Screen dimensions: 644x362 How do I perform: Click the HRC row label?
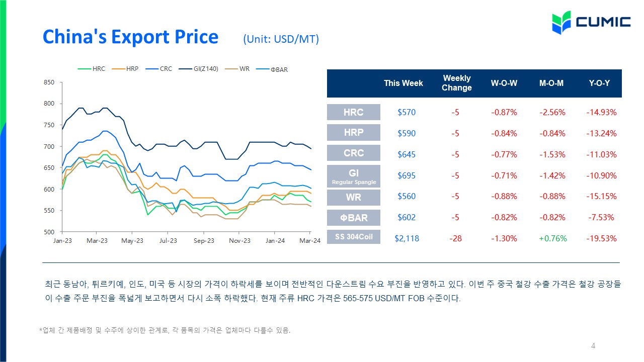pyautogui.click(x=353, y=112)
